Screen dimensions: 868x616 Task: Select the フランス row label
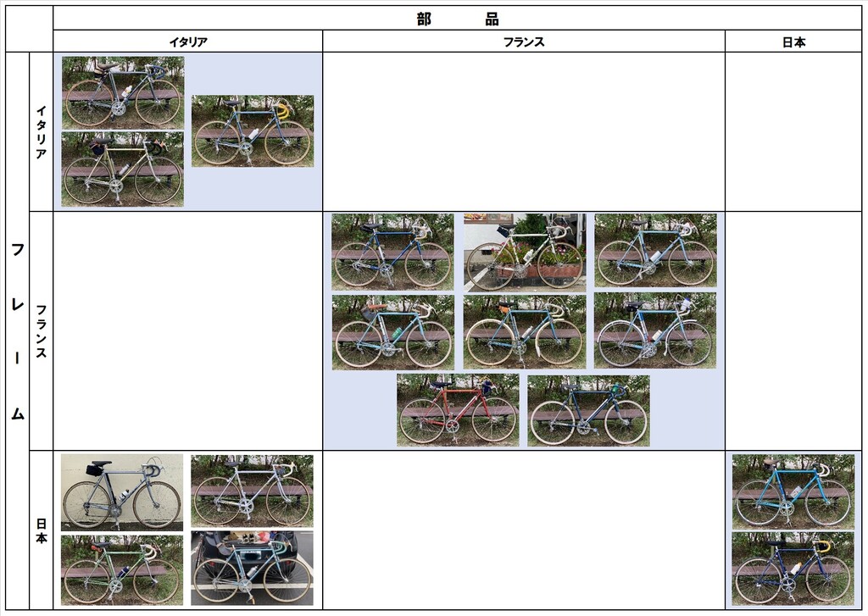41,331
